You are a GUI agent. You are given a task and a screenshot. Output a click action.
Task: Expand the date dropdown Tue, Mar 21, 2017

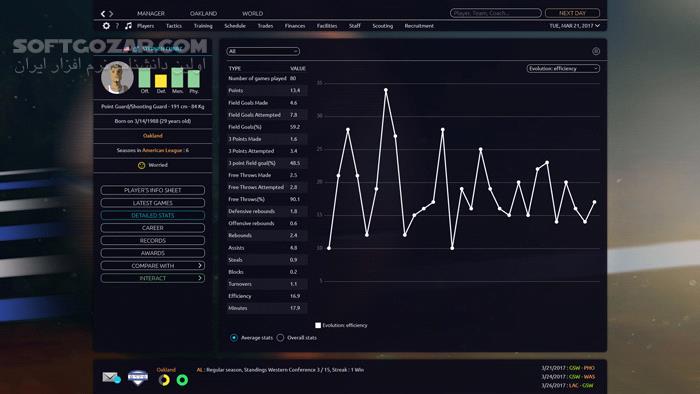click(x=574, y=26)
